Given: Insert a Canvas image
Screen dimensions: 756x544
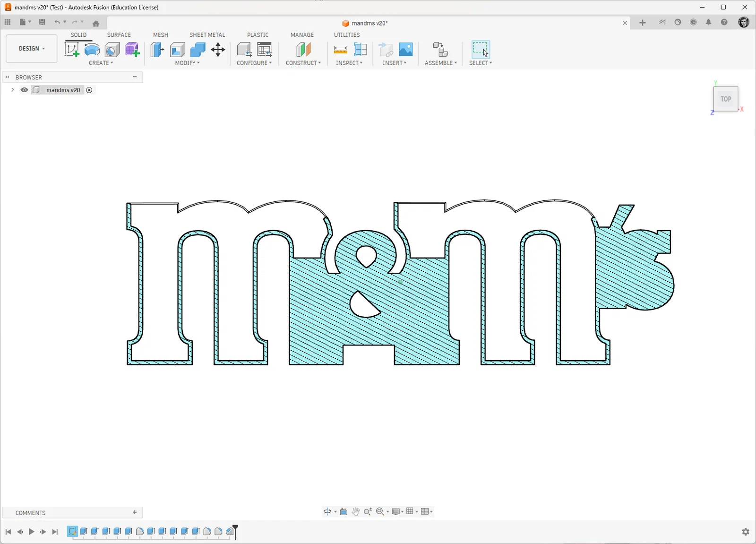Looking at the screenshot, I should (x=406, y=49).
